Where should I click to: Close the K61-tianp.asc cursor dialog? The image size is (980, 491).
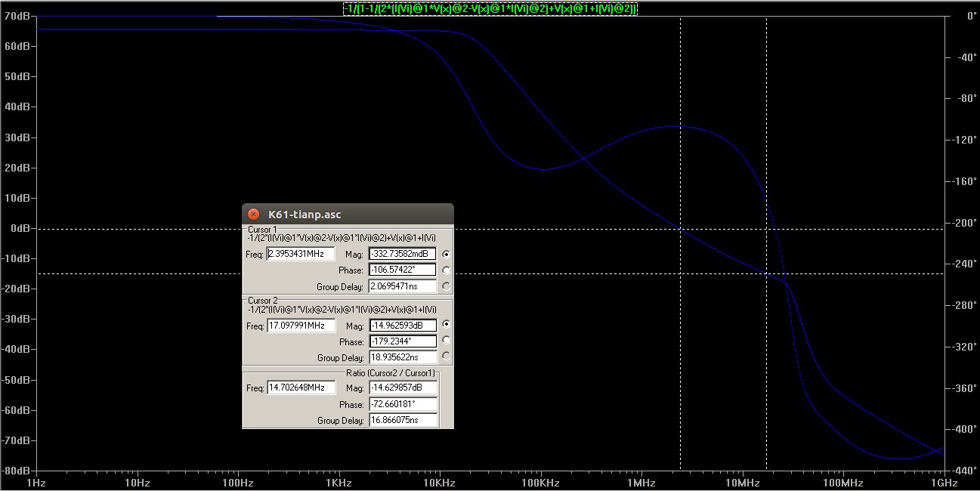(254, 215)
